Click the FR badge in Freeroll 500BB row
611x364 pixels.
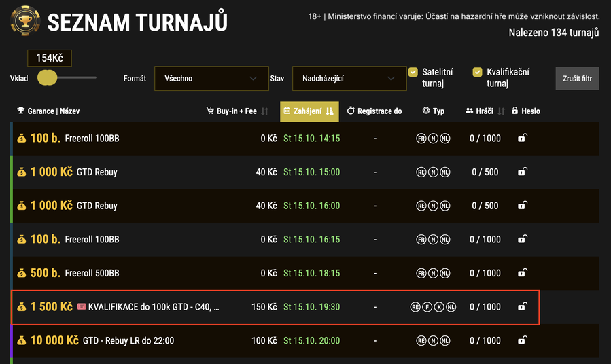pyautogui.click(x=421, y=274)
